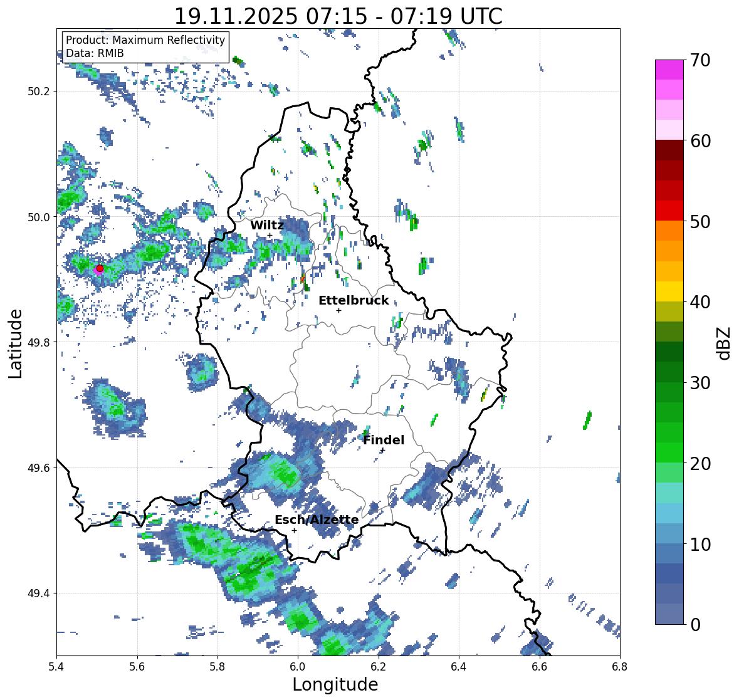
Task: Click the cross marker below Findel label
Action: [383, 451]
